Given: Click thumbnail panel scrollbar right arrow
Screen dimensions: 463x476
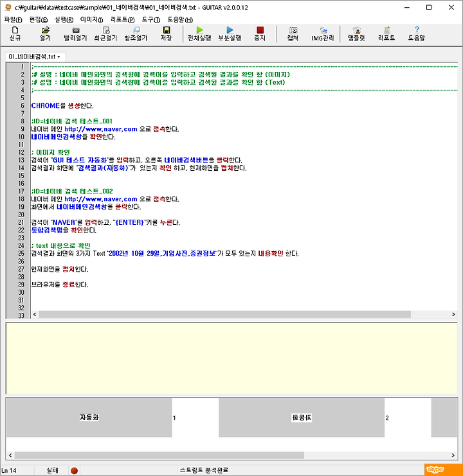Looking at the screenshot, I should [453, 455].
